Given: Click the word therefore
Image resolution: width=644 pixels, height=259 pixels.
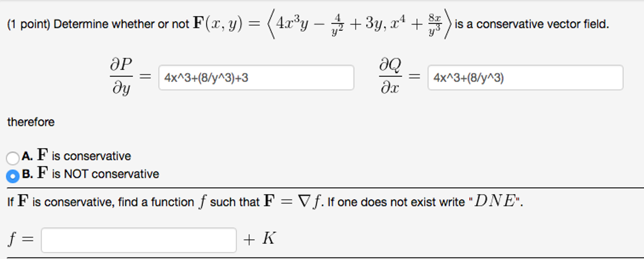Looking at the screenshot, I should click(30, 122).
